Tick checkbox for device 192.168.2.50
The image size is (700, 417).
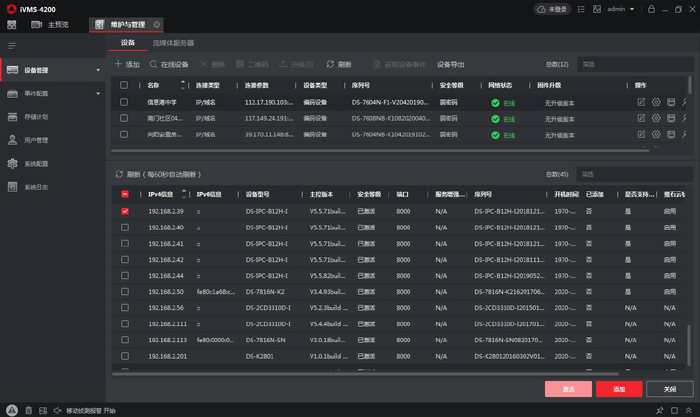[125, 292]
